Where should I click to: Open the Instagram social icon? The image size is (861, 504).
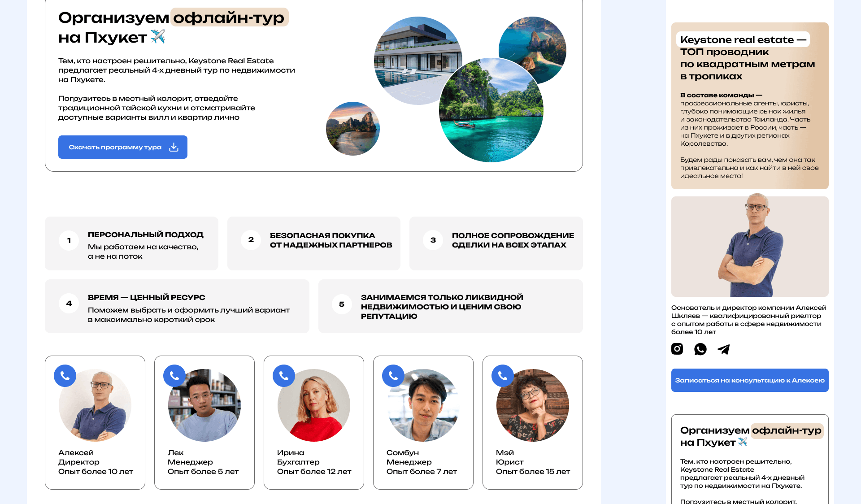(677, 349)
